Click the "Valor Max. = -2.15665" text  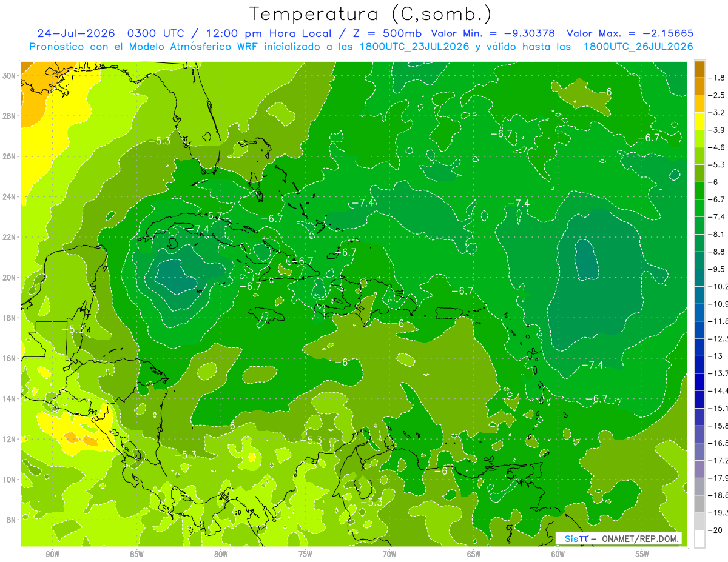[630, 33]
